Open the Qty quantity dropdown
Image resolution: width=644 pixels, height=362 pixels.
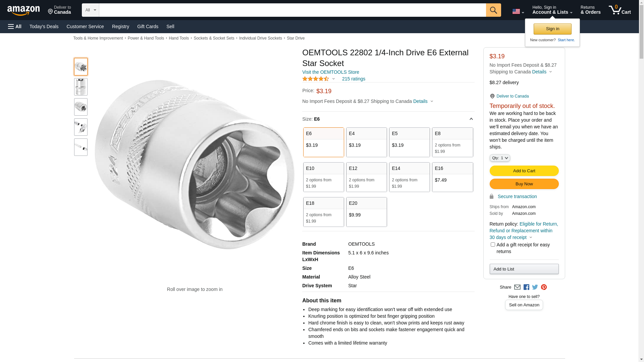click(499, 158)
